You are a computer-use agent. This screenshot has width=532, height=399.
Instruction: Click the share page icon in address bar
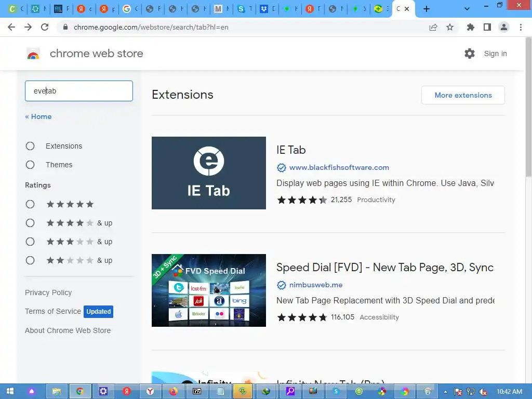(433, 27)
